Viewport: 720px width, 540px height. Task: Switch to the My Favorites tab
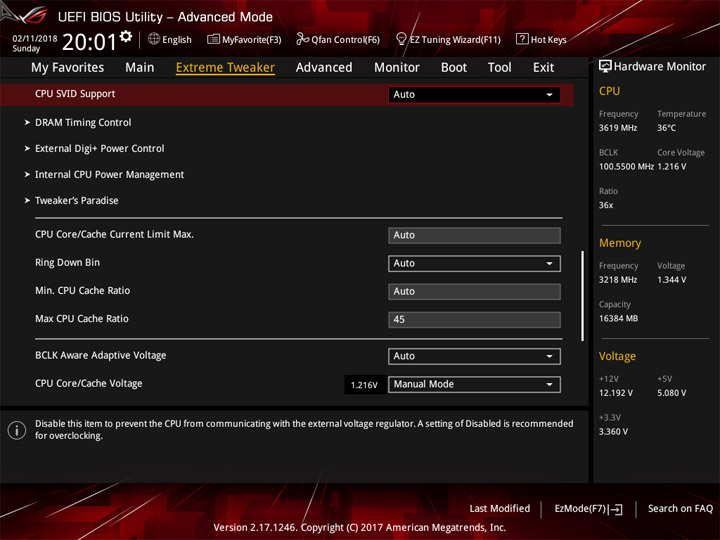(x=68, y=68)
